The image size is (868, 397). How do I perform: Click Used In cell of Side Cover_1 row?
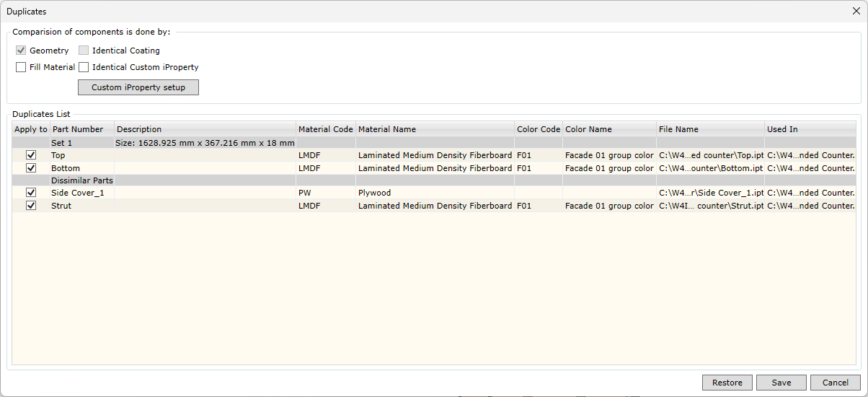coord(810,193)
